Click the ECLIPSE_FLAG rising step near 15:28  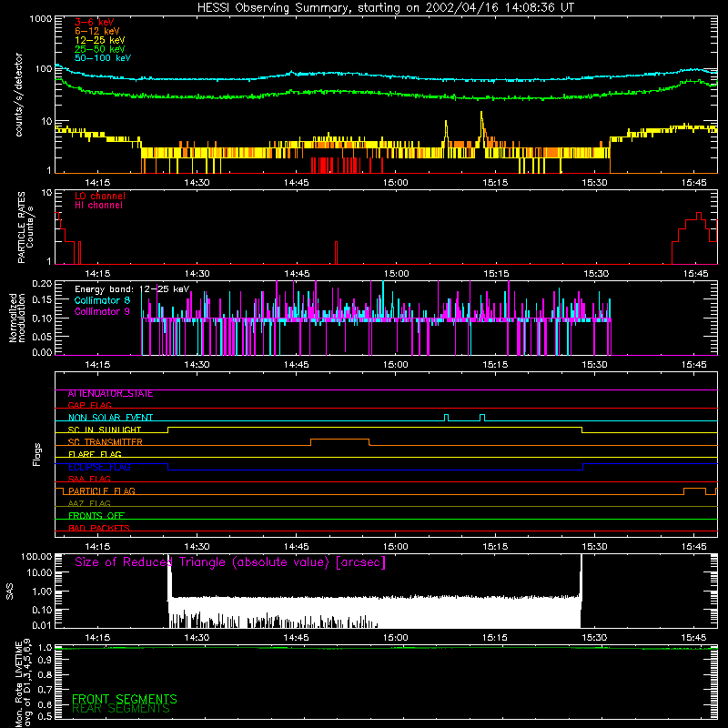tap(582, 467)
